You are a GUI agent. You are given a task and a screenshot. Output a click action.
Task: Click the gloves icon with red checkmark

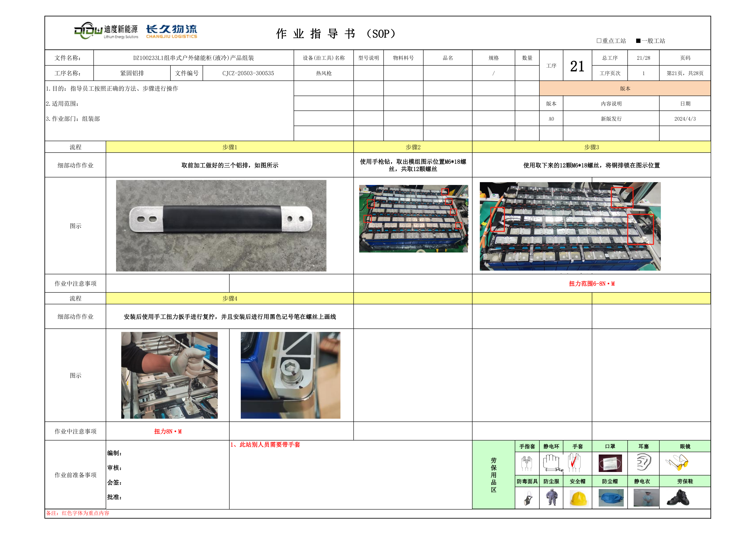[574, 462]
